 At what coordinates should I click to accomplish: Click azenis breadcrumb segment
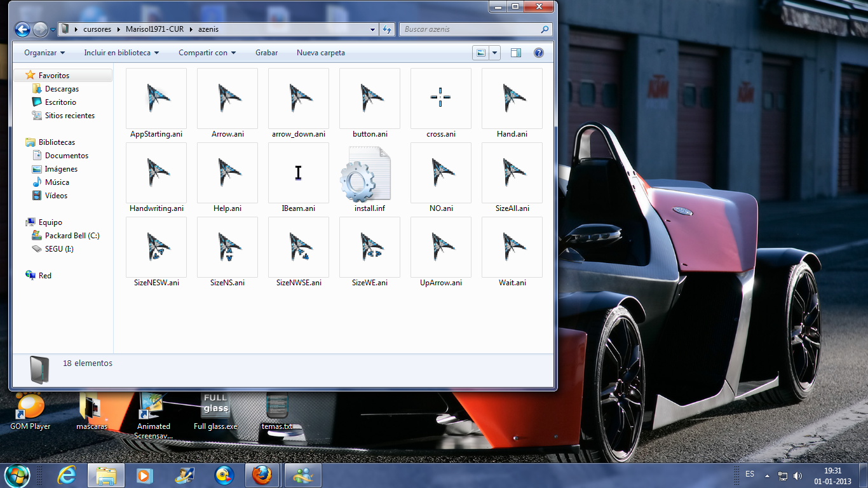[x=208, y=29]
